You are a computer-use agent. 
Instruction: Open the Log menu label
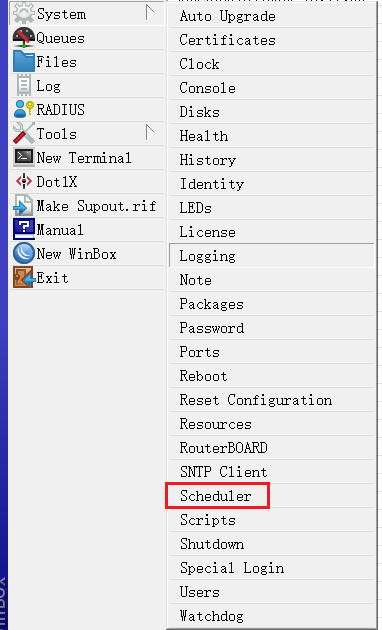tap(49, 86)
